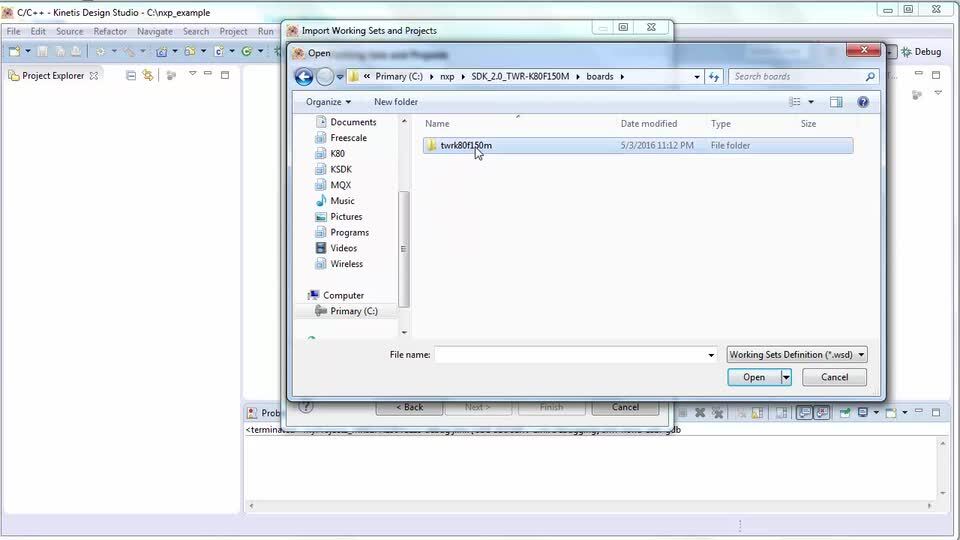
Task: Open the Debug perspective
Action: tap(921, 52)
